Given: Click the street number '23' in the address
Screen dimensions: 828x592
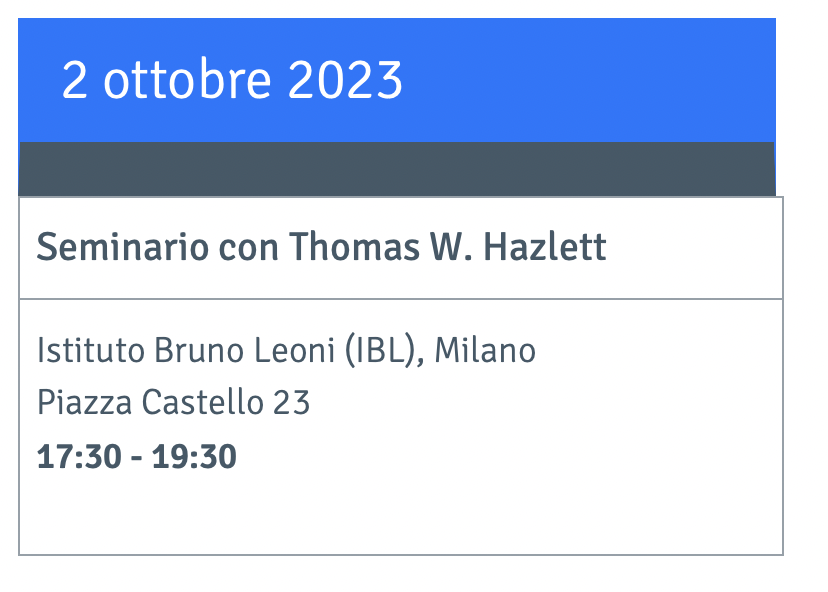Looking at the screenshot, I should tap(291, 402).
